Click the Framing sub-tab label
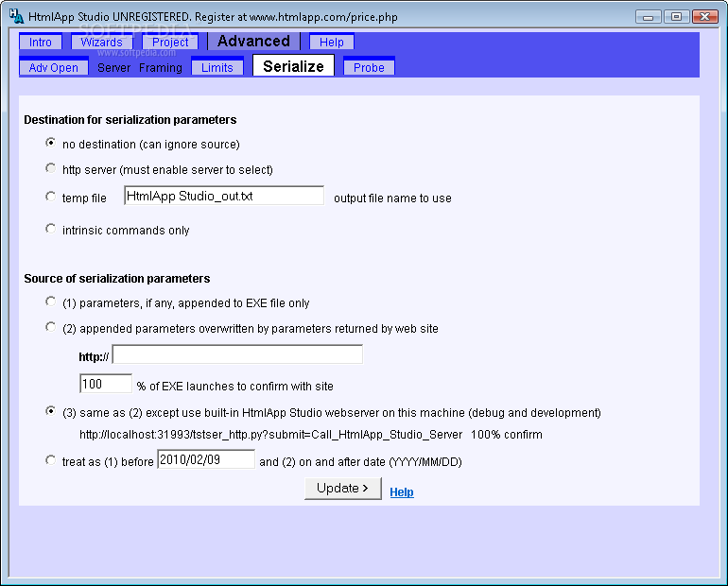This screenshot has width=728, height=586. coord(161,68)
